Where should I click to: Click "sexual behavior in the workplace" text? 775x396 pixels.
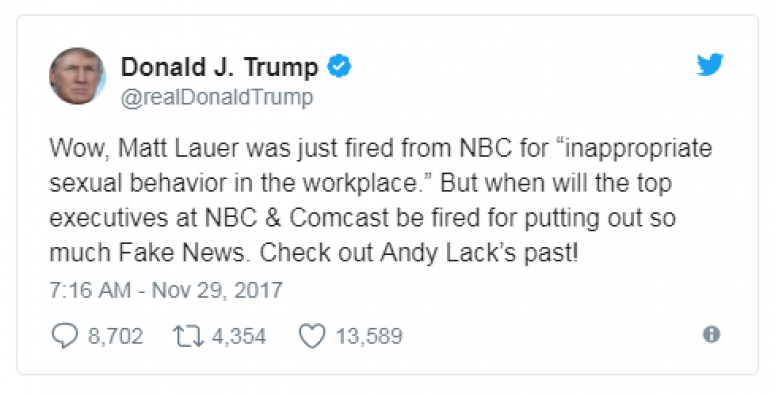pyautogui.click(x=233, y=183)
